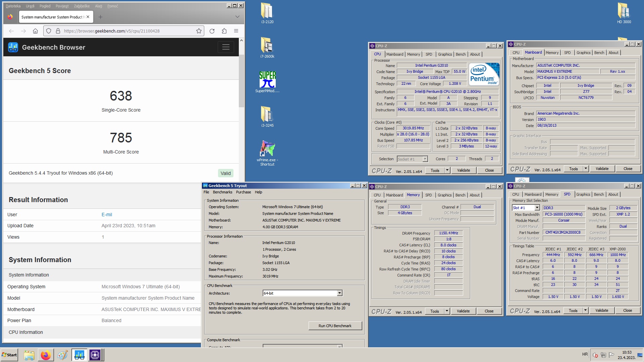Image resolution: width=644 pixels, height=362 pixels.
Task: Open Geekbench Help menu
Action: [258, 192]
